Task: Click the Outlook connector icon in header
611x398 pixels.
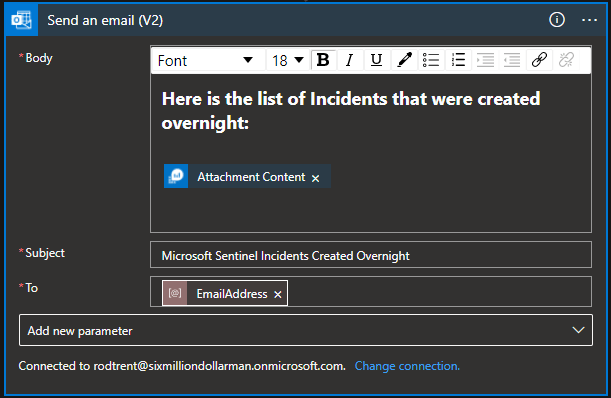Action: tap(21, 20)
